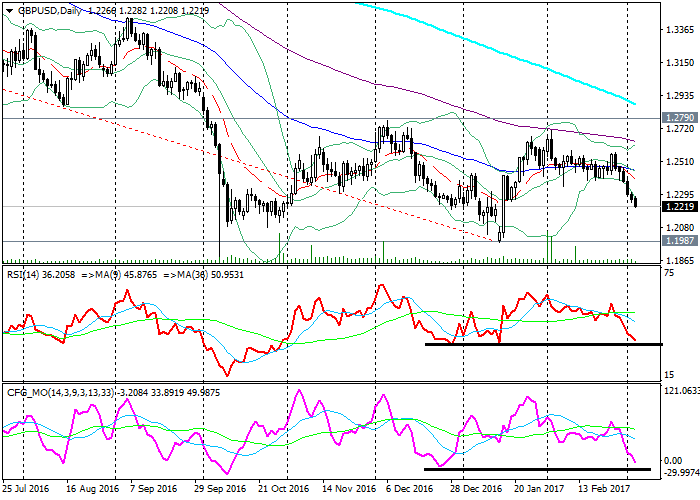Viewport: 700px width, 500px height.
Task: Click the 1.2935 price axis value
Action: (680, 96)
